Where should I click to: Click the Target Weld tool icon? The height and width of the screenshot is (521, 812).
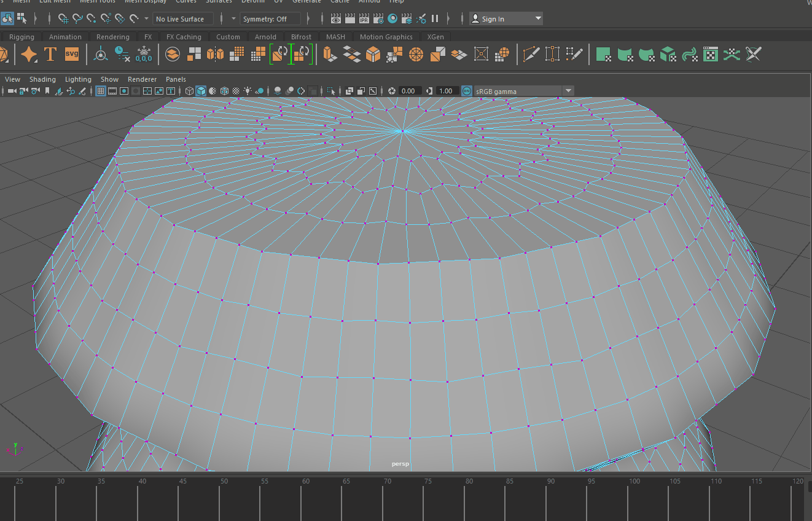click(552, 54)
